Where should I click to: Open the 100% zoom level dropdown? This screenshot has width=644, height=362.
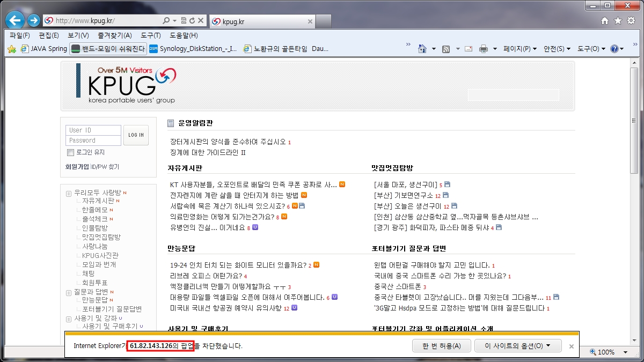pyautogui.click(x=624, y=352)
